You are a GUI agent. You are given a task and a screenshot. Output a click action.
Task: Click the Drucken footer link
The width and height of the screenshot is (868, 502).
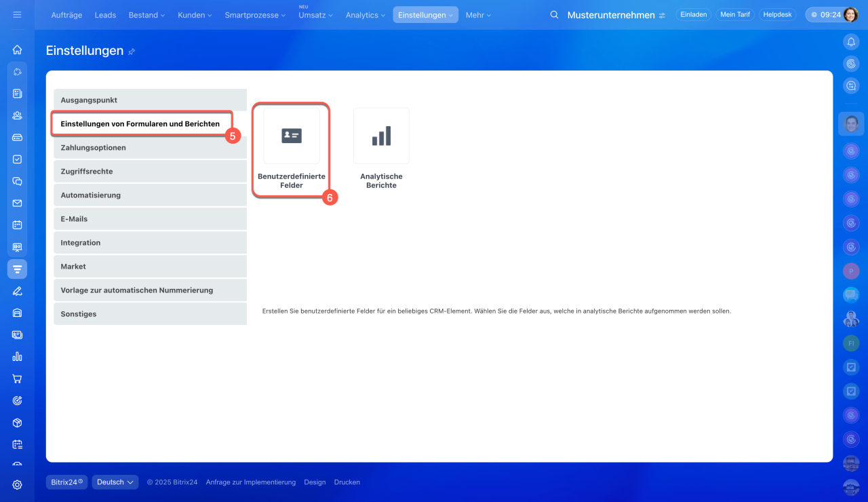point(347,482)
